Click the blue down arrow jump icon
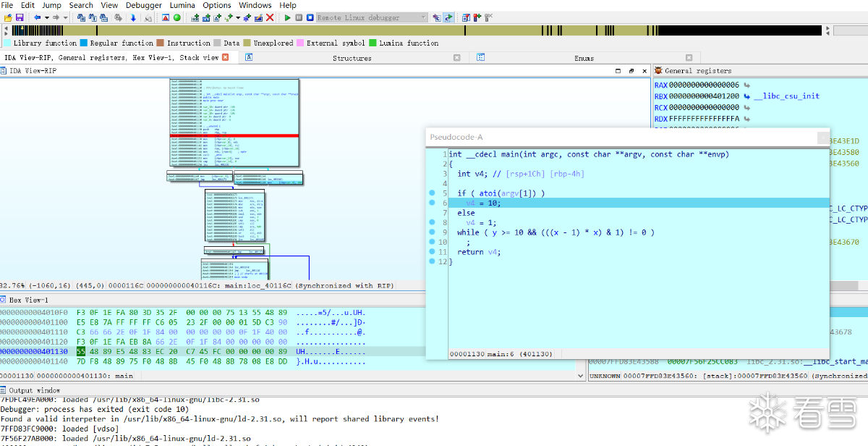Screen dimensions: 868x446 (133, 17)
